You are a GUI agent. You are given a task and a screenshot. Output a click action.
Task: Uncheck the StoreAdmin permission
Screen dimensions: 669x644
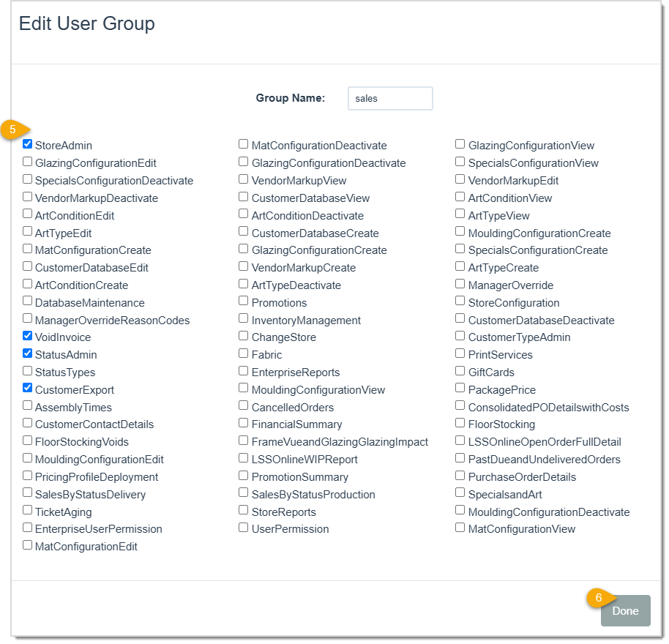click(x=27, y=143)
